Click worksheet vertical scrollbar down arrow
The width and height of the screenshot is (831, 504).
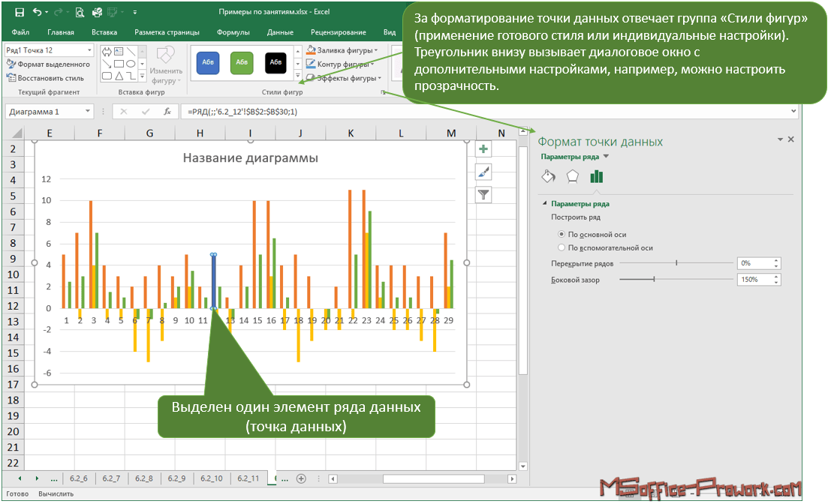coord(522,466)
